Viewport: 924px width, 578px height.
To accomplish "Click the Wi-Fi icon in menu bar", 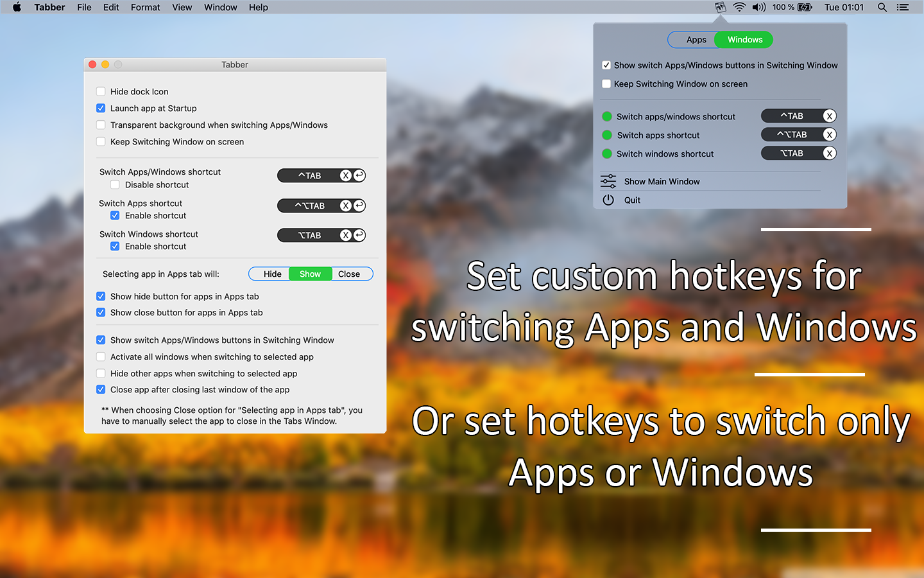I will pyautogui.click(x=740, y=7).
